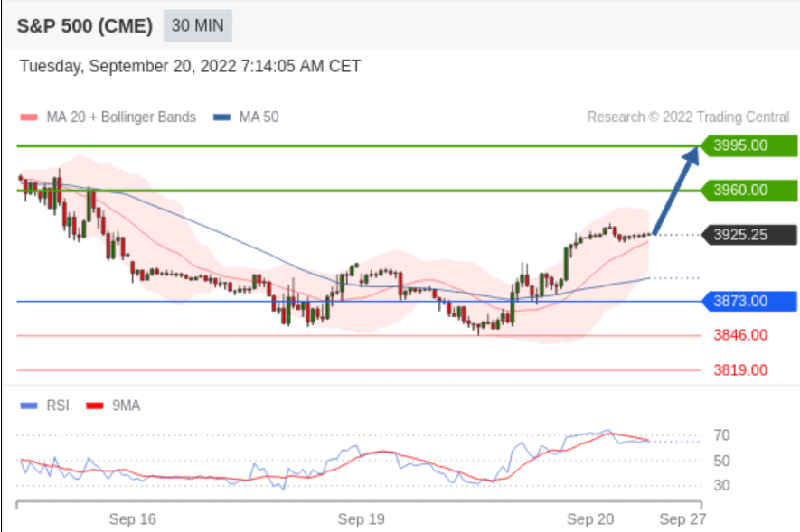The height and width of the screenshot is (532, 800).
Task: Click the RSI 70 axis label
Action: coord(721,435)
